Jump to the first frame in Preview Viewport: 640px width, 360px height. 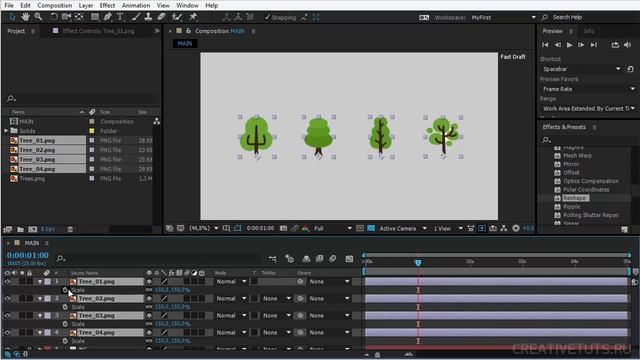coord(545,45)
